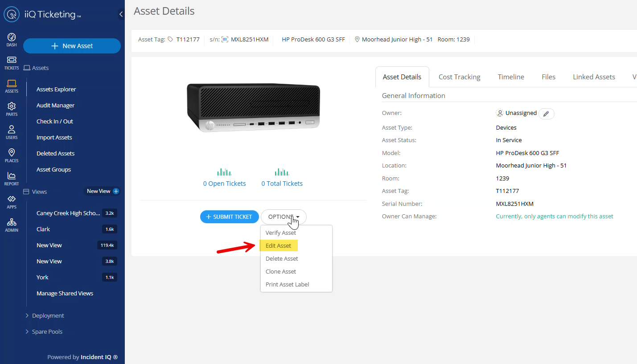Open the Parts gear icon

pos(12,108)
